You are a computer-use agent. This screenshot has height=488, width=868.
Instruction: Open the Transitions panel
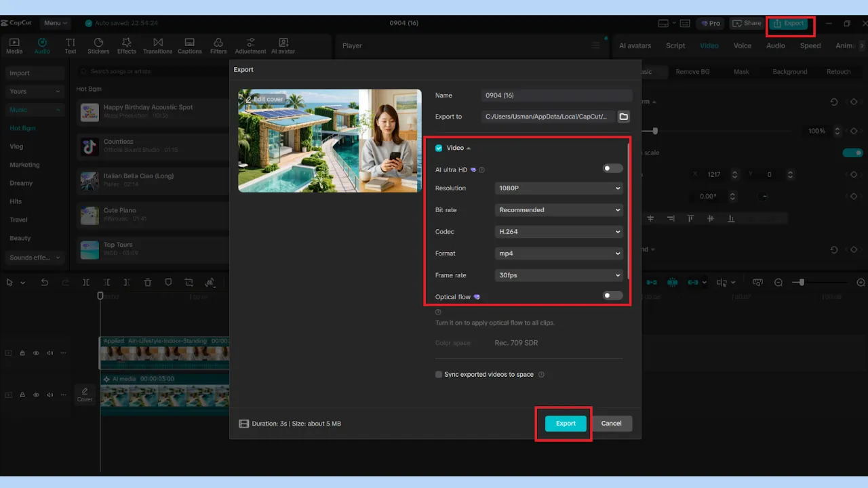[x=157, y=45]
